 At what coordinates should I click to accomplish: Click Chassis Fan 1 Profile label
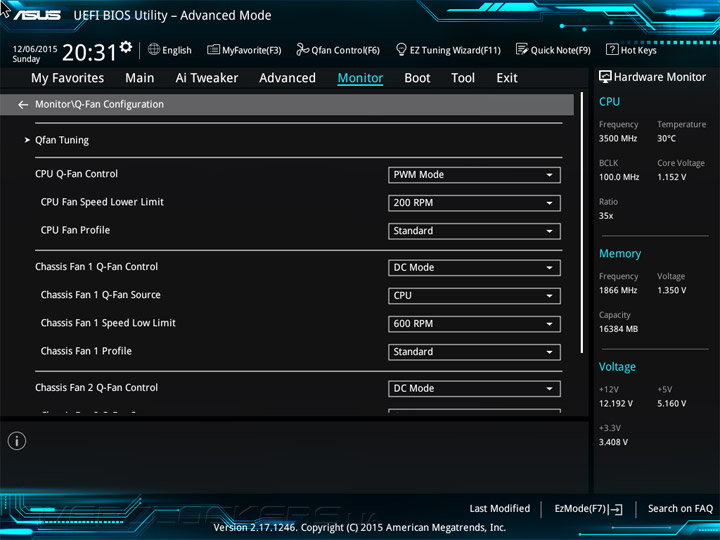click(86, 351)
